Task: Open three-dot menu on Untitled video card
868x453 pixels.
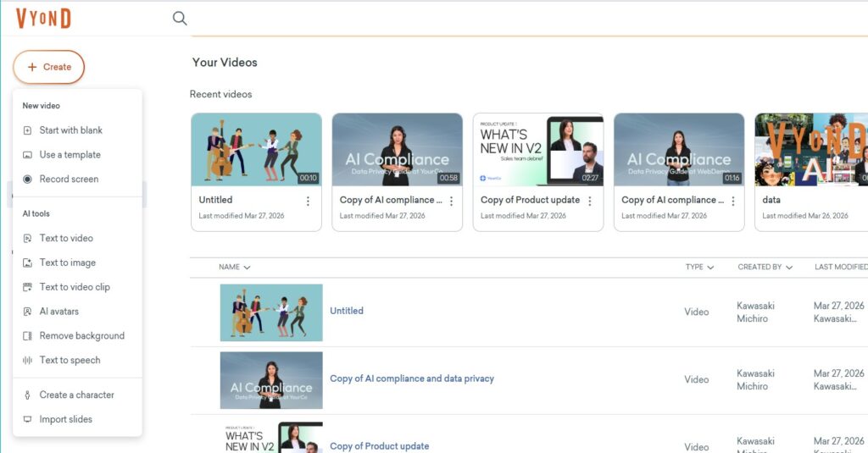Action: click(x=308, y=202)
